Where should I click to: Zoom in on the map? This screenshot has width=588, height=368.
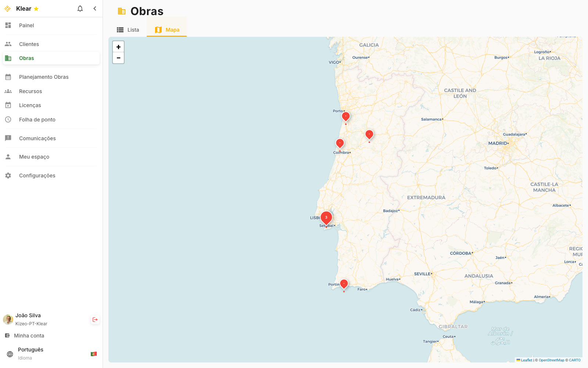(118, 47)
